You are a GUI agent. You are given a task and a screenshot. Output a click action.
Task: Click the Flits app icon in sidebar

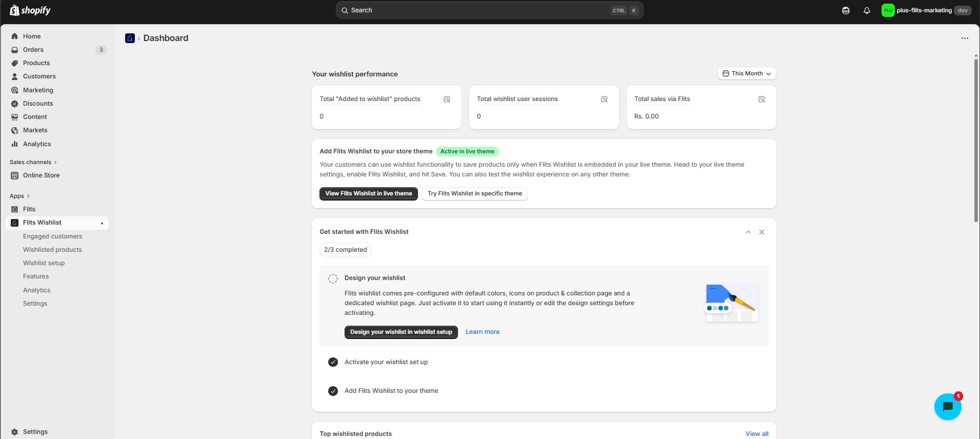(x=15, y=209)
